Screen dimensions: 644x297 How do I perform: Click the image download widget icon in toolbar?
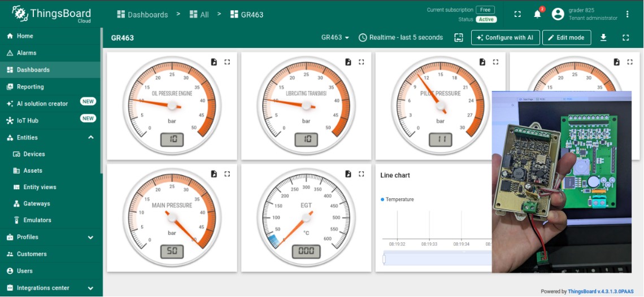click(x=459, y=37)
